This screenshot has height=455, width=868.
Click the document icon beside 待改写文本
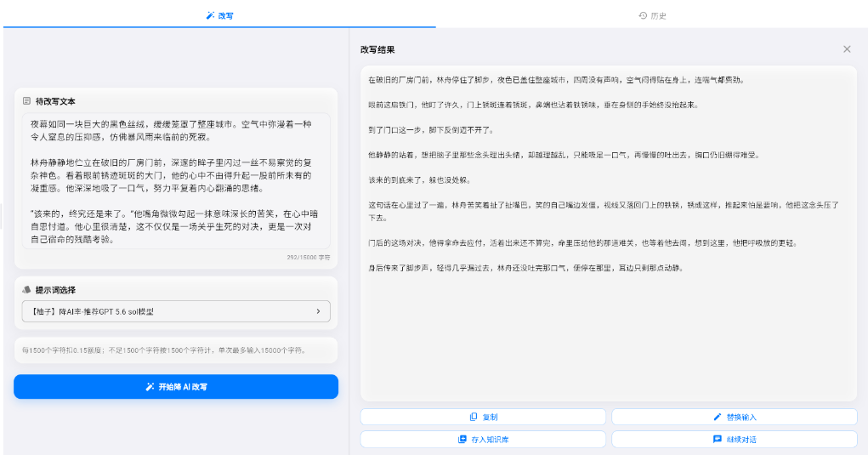coord(26,100)
